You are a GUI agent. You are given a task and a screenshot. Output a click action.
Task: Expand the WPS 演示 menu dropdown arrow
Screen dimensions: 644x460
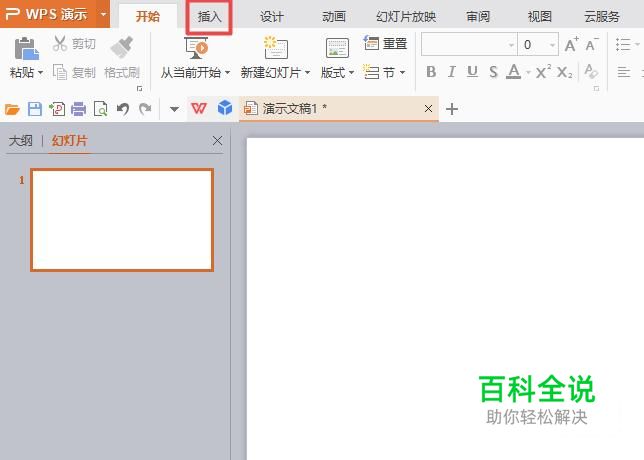coord(103,14)
